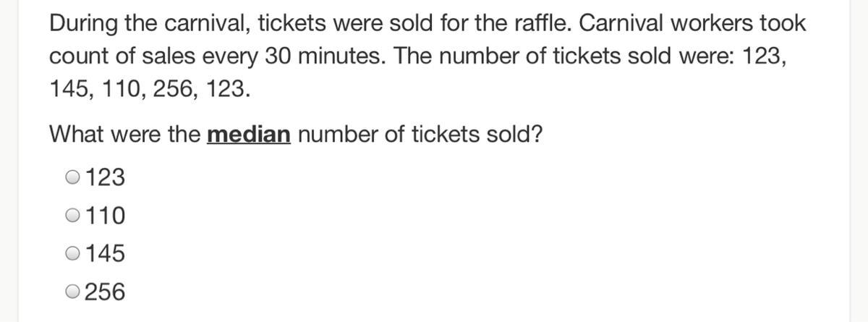Mark the 145 radio button answer
Viewport: 868px width, 322px height.
(73, 254)
